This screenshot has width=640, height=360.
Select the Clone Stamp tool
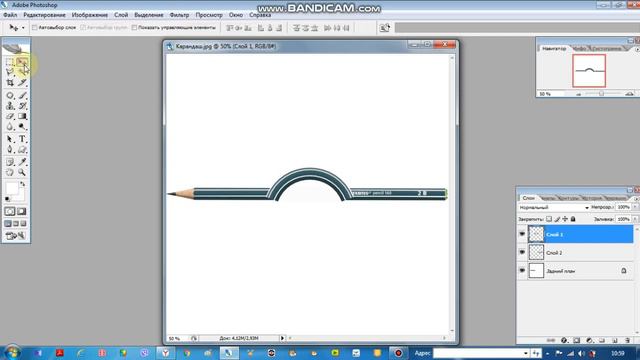[x=10, y=106]
